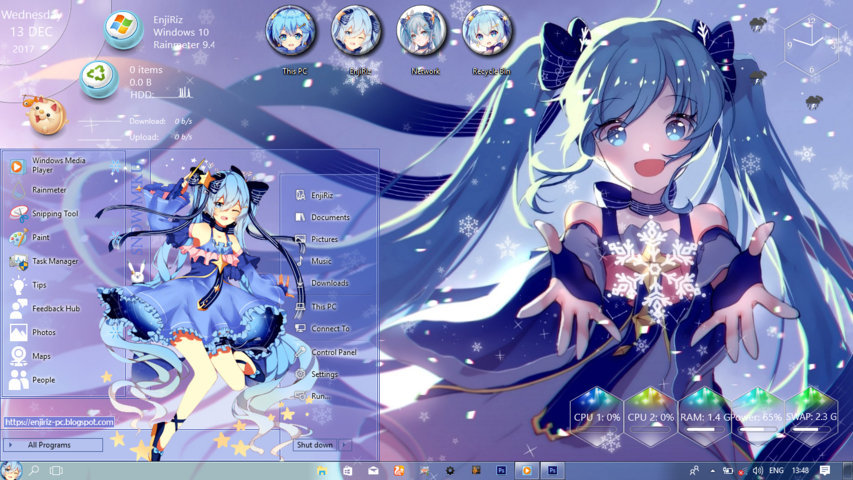853x480 pixels.
Task: Open shut down options arrow
Action: (345, 445)
